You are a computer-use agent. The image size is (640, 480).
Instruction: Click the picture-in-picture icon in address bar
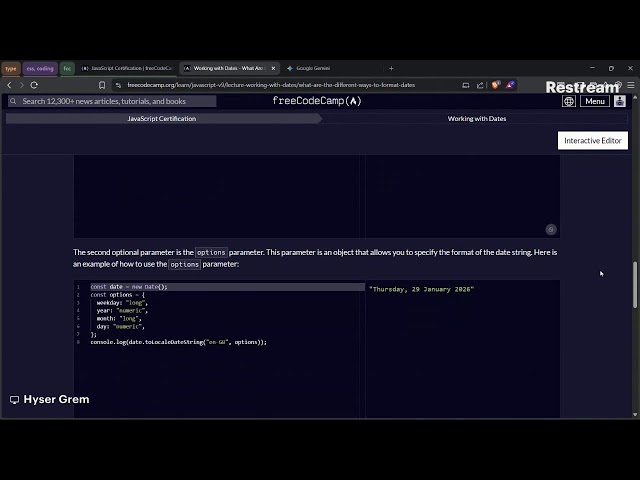coord(466,85)
